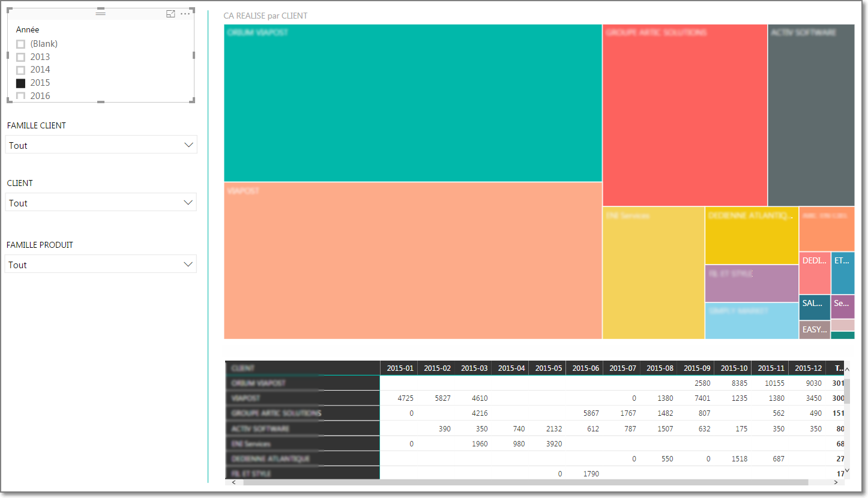Screen dimensions: 868x498
Task: Click the 2015-12 column header
Action: click(x=808, y=368)
